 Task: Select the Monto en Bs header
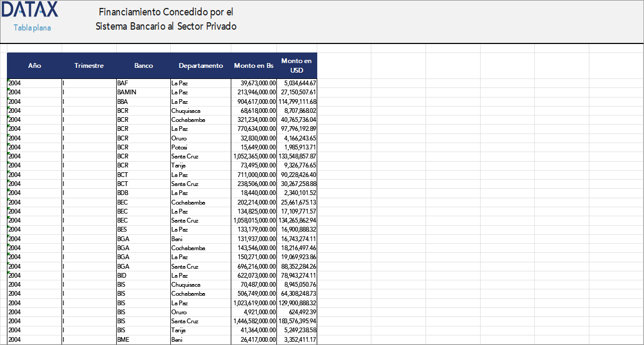pos(254,66)
